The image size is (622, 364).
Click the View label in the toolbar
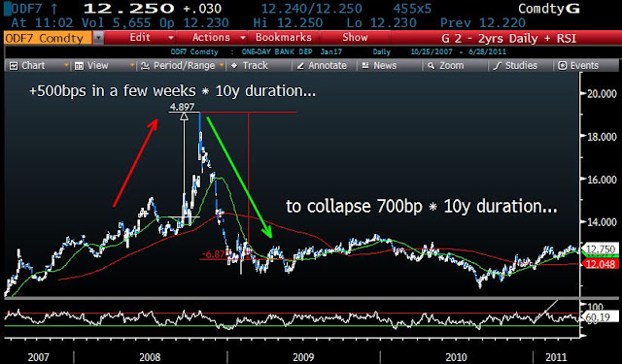tap(98, 65)
